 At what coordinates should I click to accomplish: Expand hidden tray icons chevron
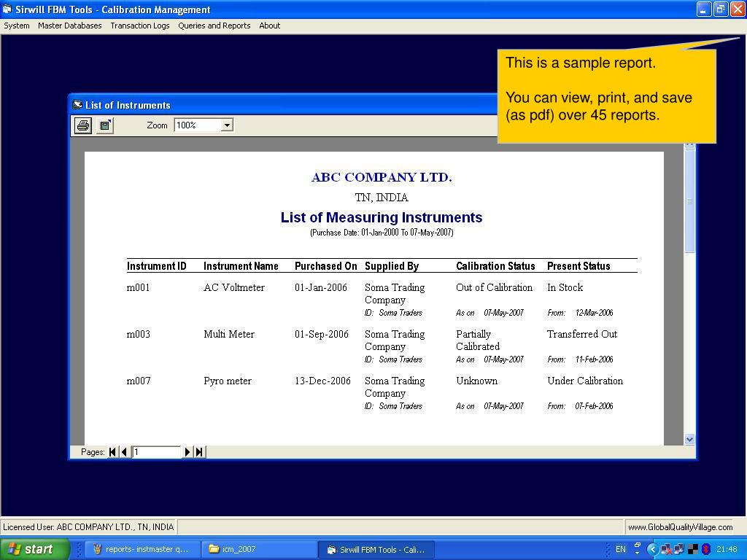coord(653,550)
